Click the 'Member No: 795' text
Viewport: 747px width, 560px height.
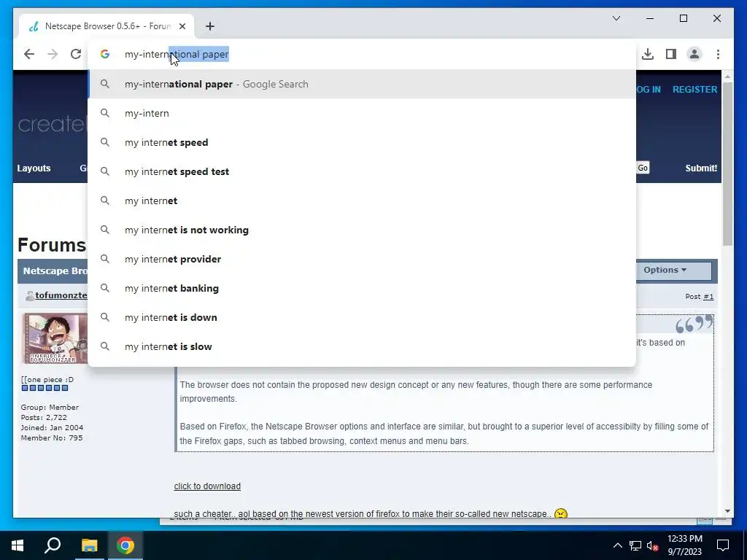pyautogui.click(x=52, y=438)
